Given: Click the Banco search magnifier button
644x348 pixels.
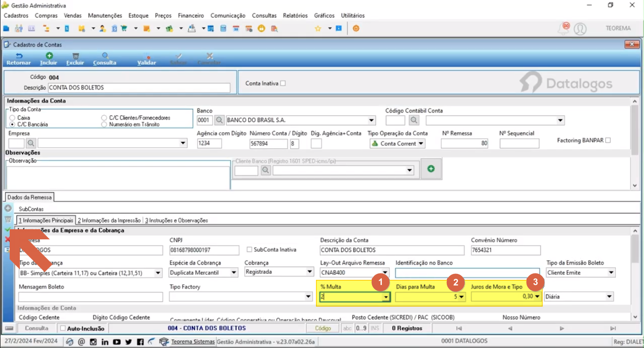Looking at the screenshot, I should 219,120.
